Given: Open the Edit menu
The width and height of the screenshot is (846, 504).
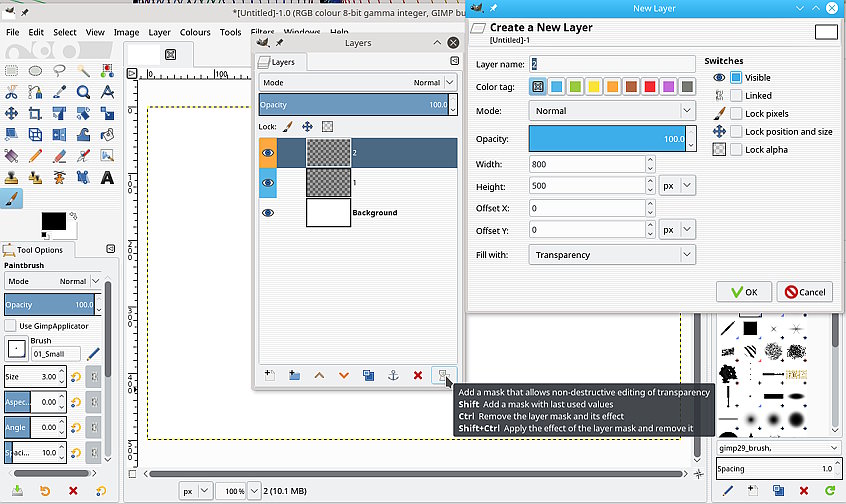Looking at the screenshot, I should pyautogui.click(x=36, y=32).
